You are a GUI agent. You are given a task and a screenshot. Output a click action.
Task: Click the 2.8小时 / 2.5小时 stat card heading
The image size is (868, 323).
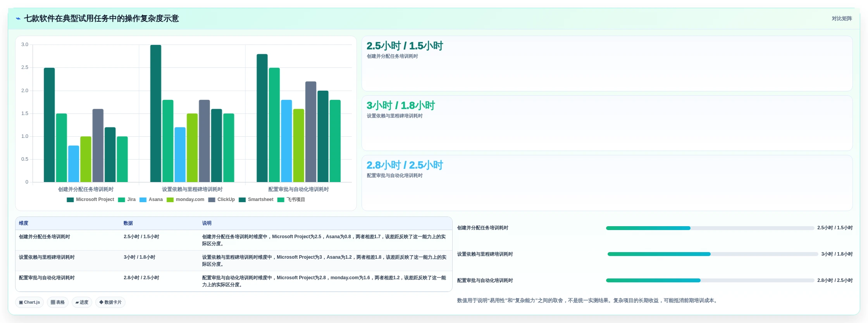[x=405, y=165]
